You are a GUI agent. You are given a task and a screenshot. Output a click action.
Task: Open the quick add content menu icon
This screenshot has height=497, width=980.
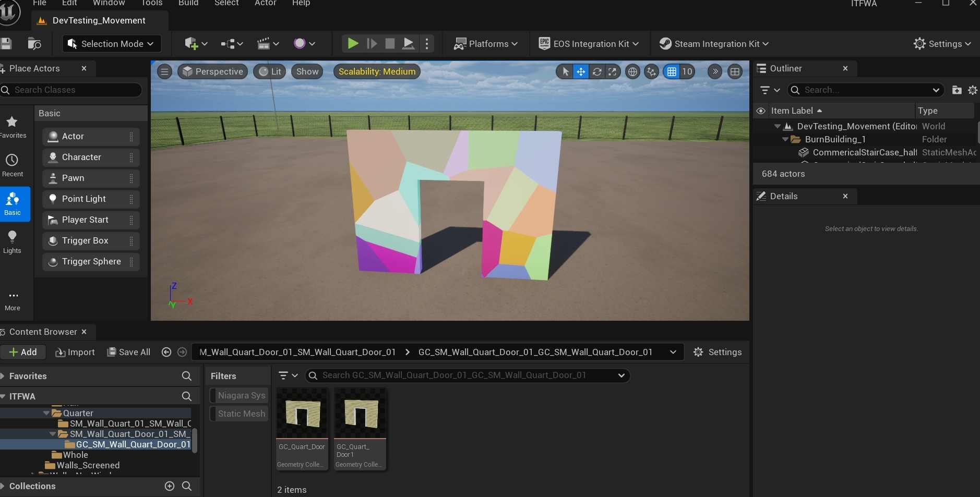tap(196, 44)
